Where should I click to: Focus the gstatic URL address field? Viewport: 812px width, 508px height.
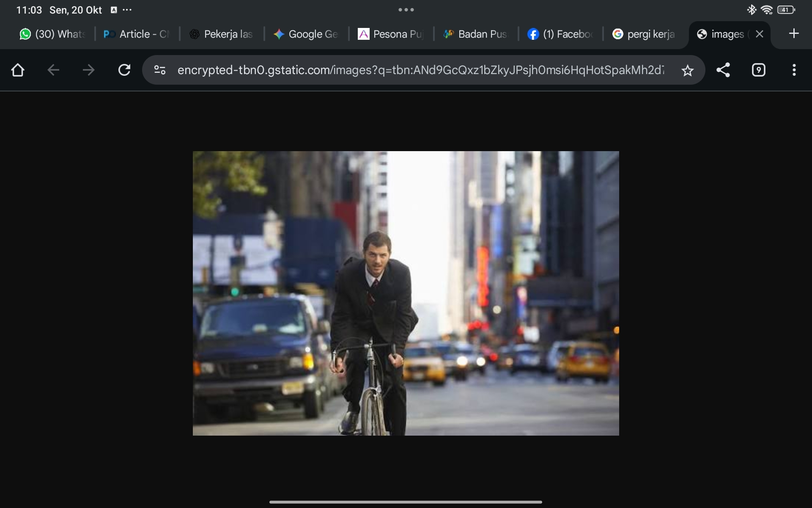click(x=421, y=70)
